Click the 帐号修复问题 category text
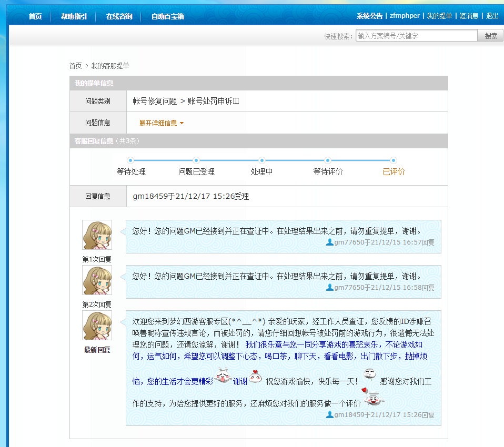This screenshot has width=504, height=447. (155, 101)
